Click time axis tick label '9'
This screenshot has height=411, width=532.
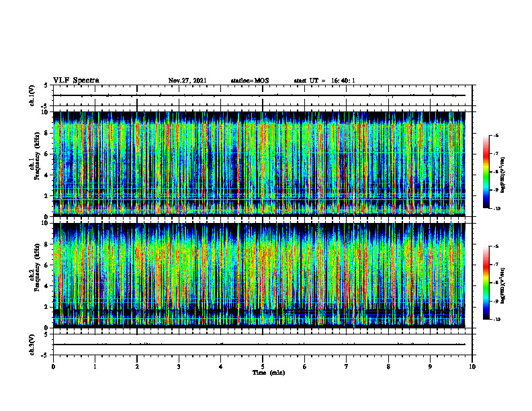(430, 367)
